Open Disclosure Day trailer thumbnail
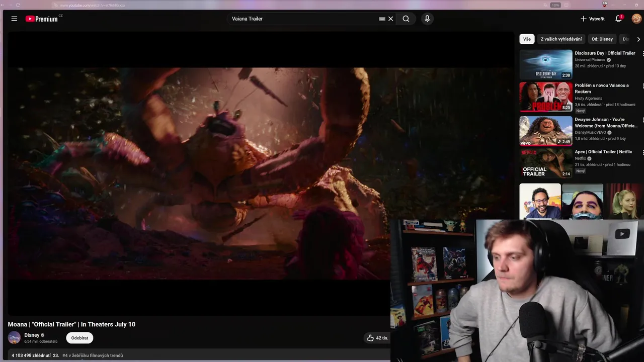The image size is (644, 362). 546,64
